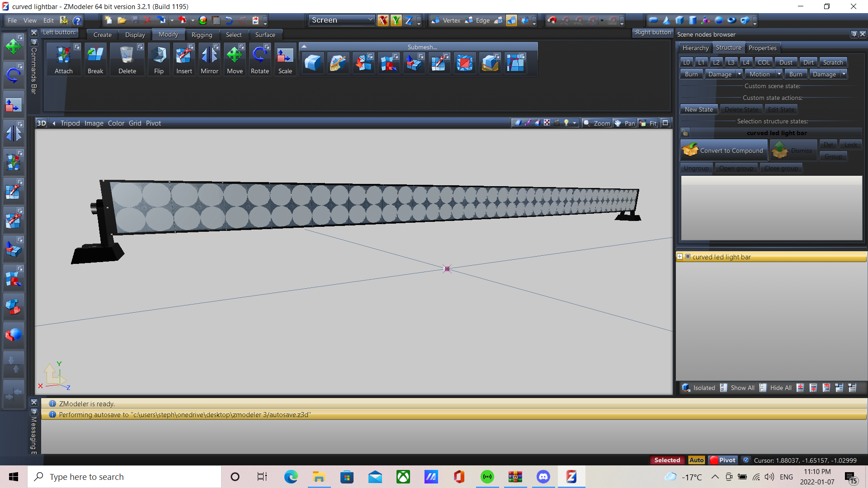Toggle the Y axis lock
The height and width of the screenshot is (488, 868).
pos(396,20)
